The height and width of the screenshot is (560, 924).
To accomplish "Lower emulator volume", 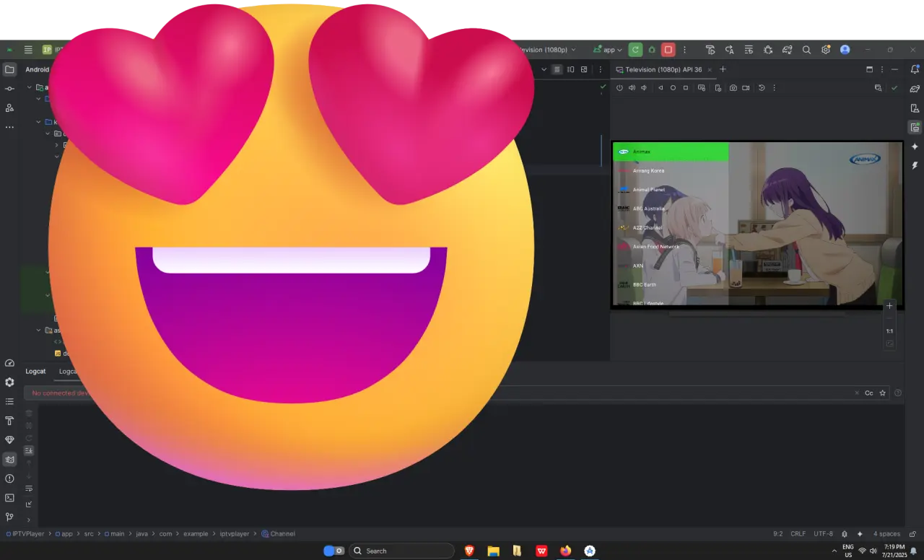I will pos(644,88).
